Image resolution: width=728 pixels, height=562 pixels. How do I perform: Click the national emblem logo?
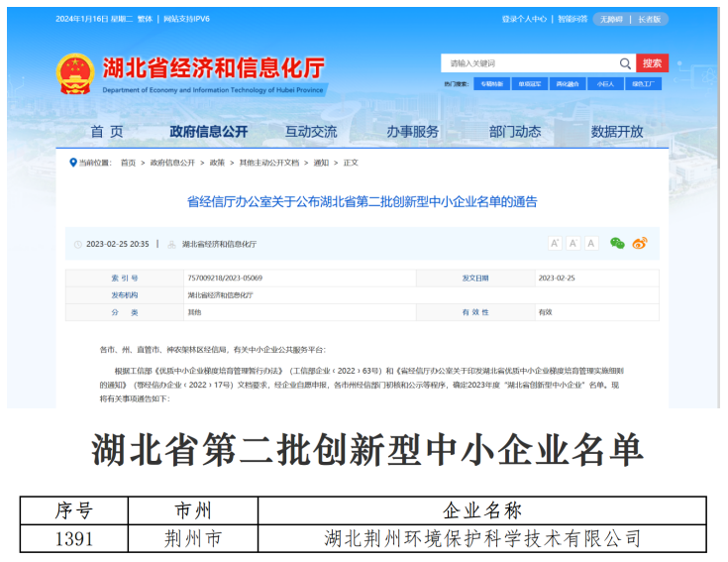pyautogui.click(x=75, y=72)
